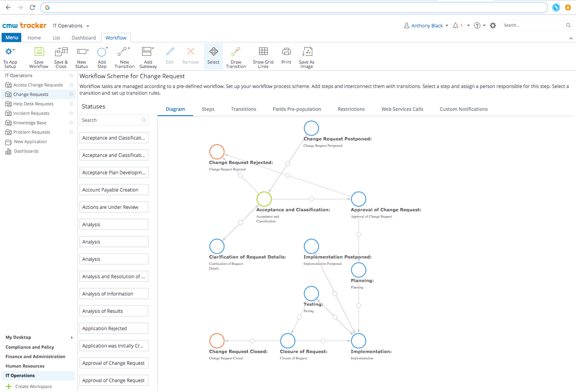Open Incident Requests app
576x392 pixels.
click(31, 114)
